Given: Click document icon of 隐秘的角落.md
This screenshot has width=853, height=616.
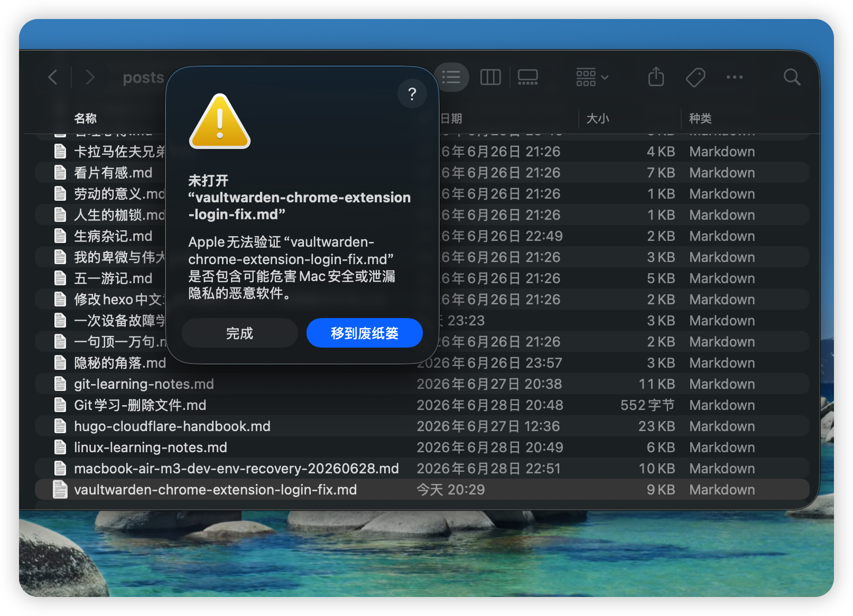Looking at the screenshot, I should [60, 362].
